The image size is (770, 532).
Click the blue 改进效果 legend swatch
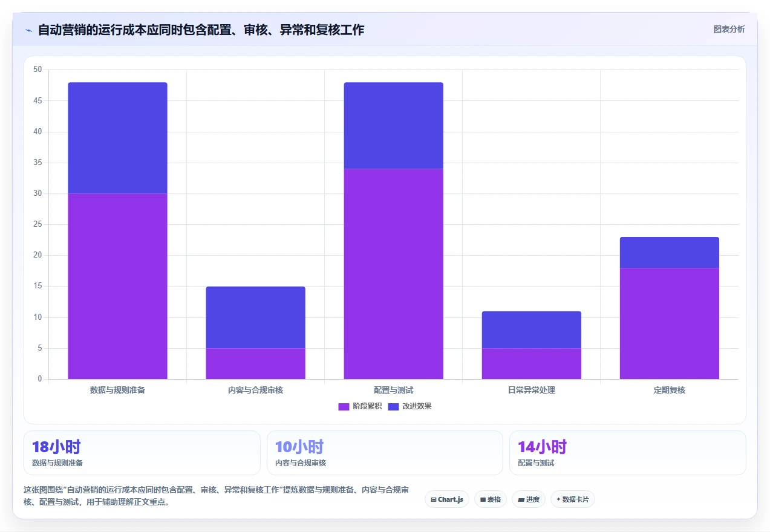[393, 406]
